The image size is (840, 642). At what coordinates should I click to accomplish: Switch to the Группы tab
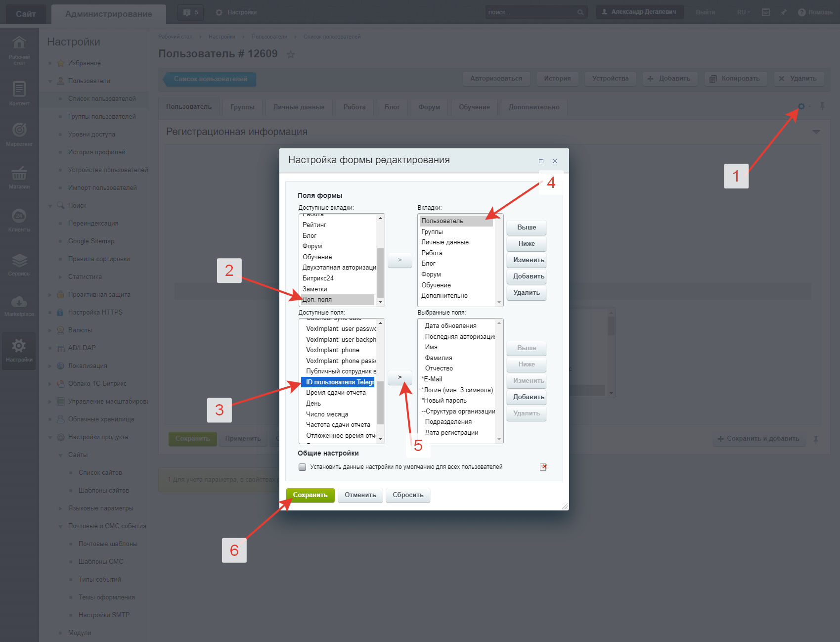[242, 107]
